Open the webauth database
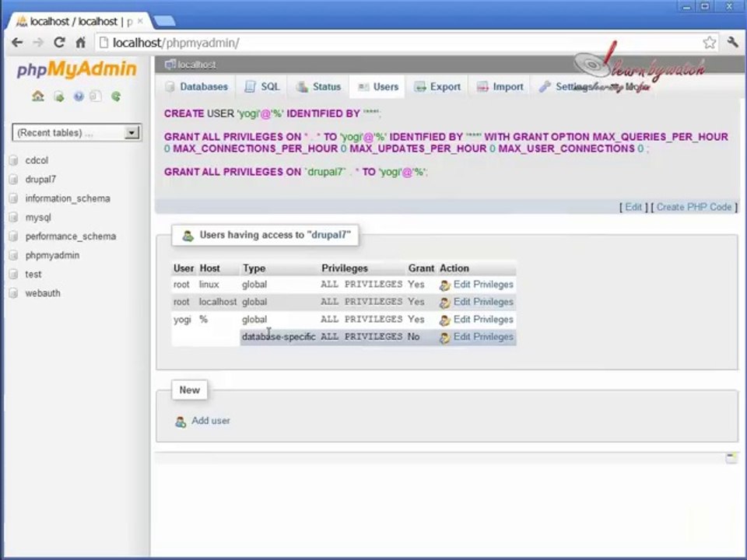 tap(43, 293)
